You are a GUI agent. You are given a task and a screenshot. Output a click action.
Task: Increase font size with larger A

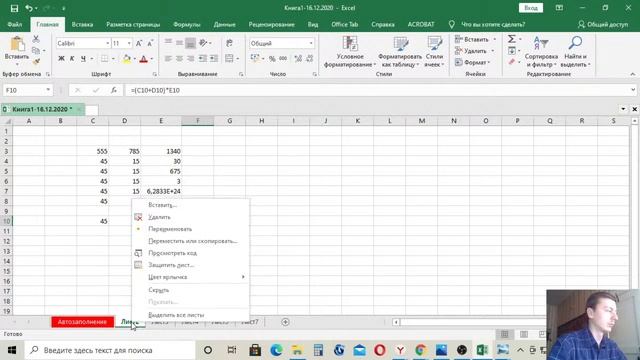[x=139, y=43]
